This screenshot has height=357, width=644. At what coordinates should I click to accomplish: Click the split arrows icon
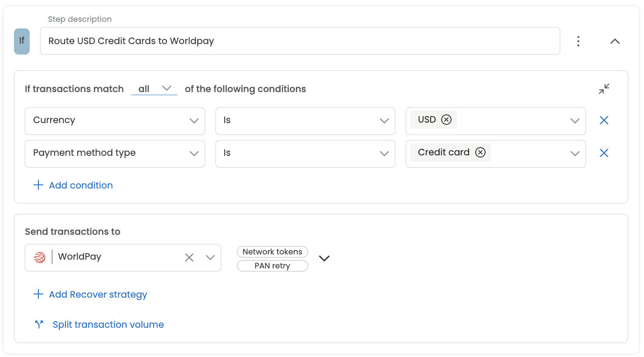pos(39,324)
